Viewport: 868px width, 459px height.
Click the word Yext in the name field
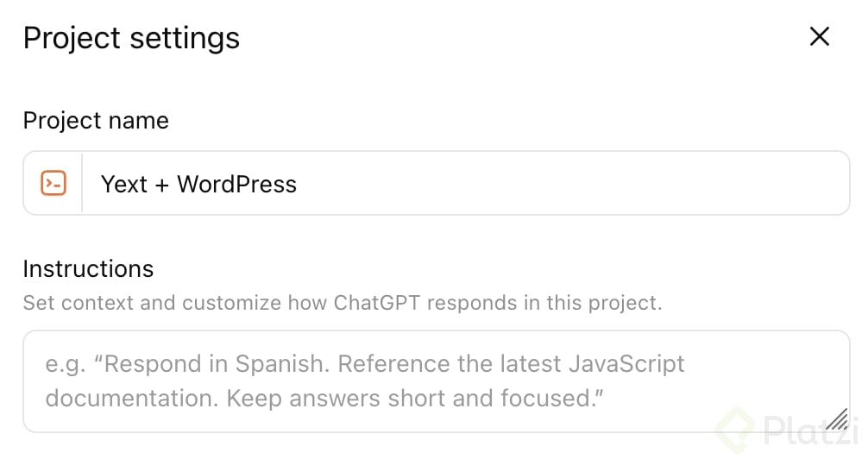pyautogui.click(x=124, y=184)
